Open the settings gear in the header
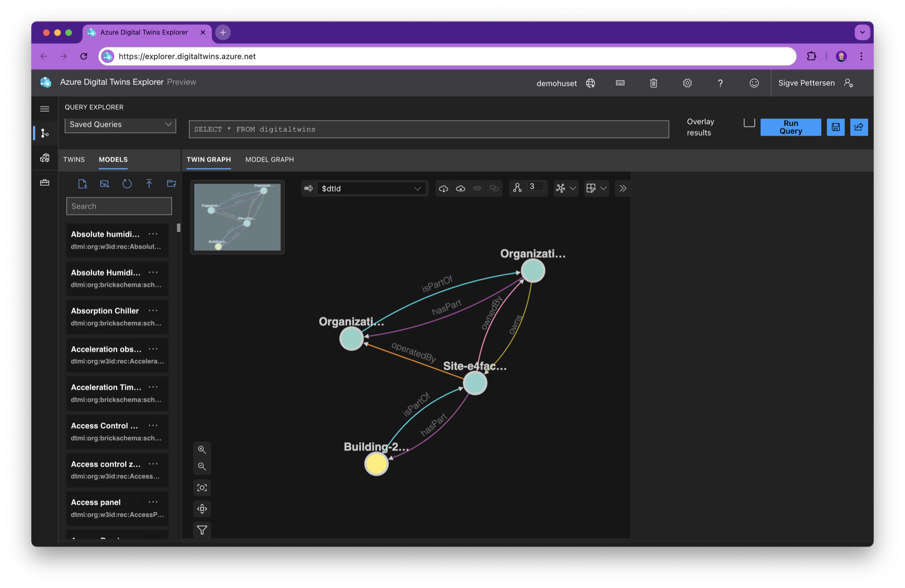Image resolution: width=905 pixels, height=588 pixels. (687, 83)
